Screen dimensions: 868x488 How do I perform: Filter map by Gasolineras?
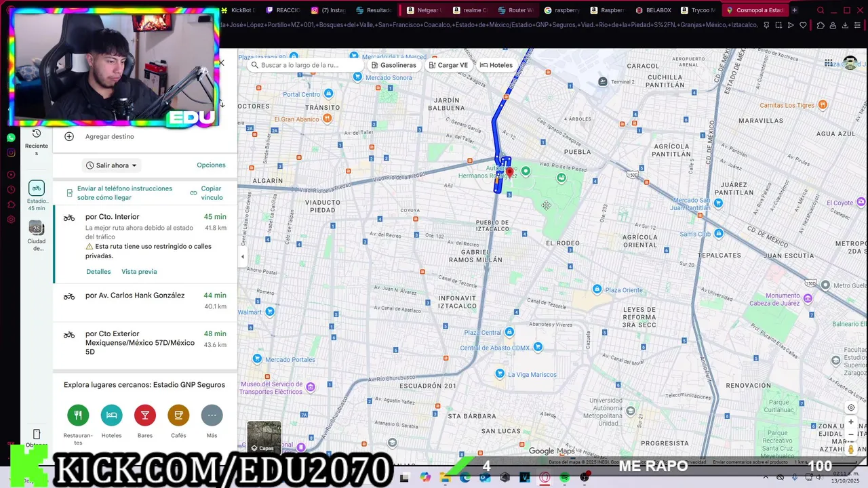[393, 65]
